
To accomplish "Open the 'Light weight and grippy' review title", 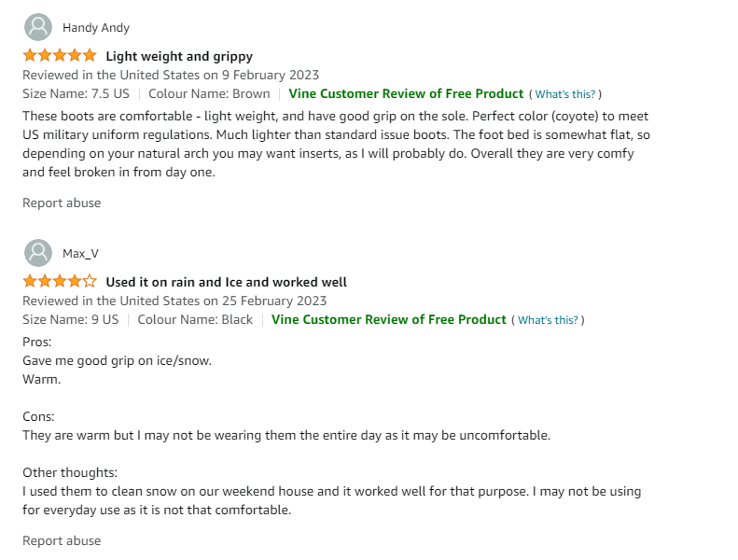I will point(179,57).
